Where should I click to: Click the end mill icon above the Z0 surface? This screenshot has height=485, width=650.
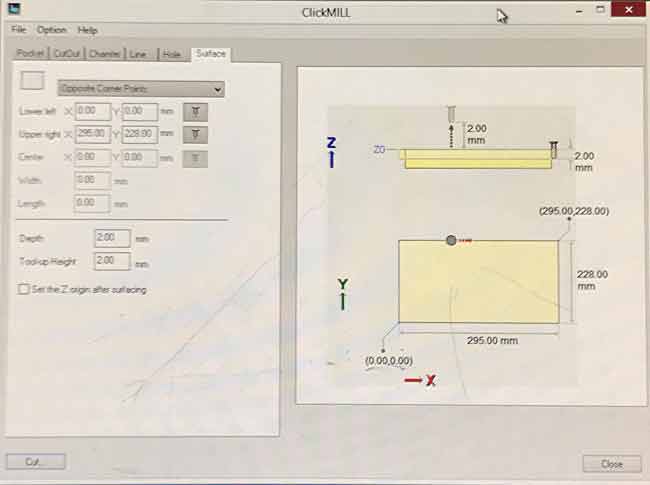click(x=451, y=114)
